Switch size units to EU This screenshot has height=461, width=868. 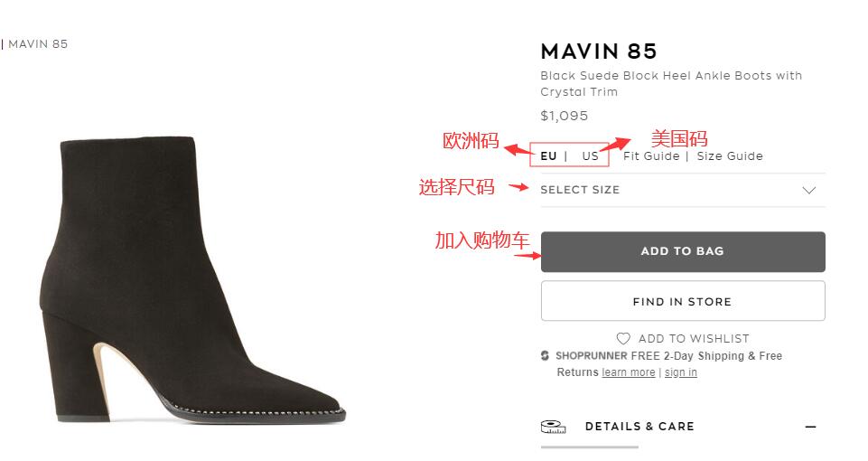point(548,156)
